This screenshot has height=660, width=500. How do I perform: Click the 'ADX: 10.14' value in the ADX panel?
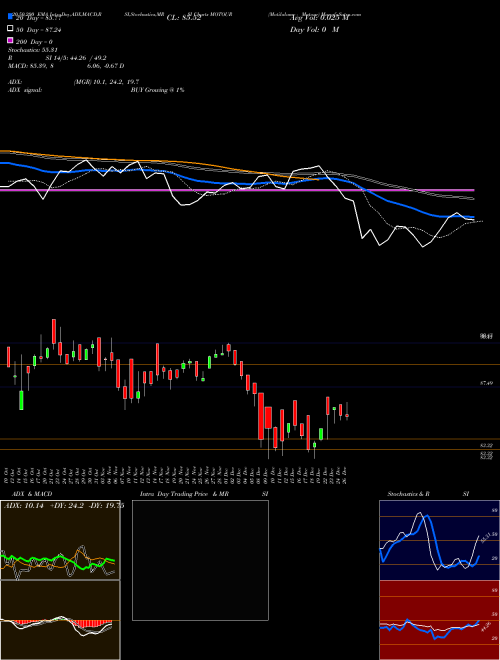[x=24, y=506]
